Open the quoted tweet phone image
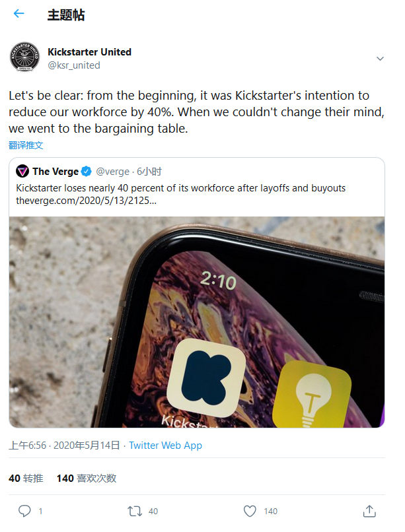This screenshot has height=532, width=405. 197,321
